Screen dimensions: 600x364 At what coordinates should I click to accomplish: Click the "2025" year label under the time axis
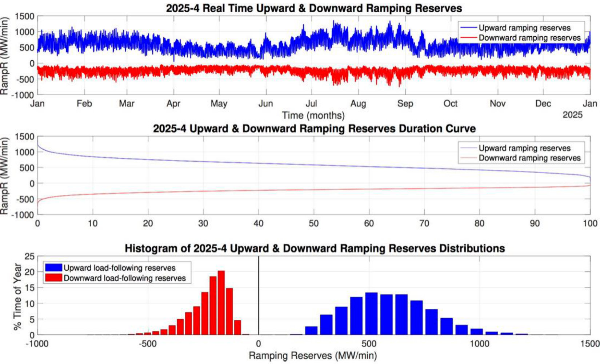573,115
